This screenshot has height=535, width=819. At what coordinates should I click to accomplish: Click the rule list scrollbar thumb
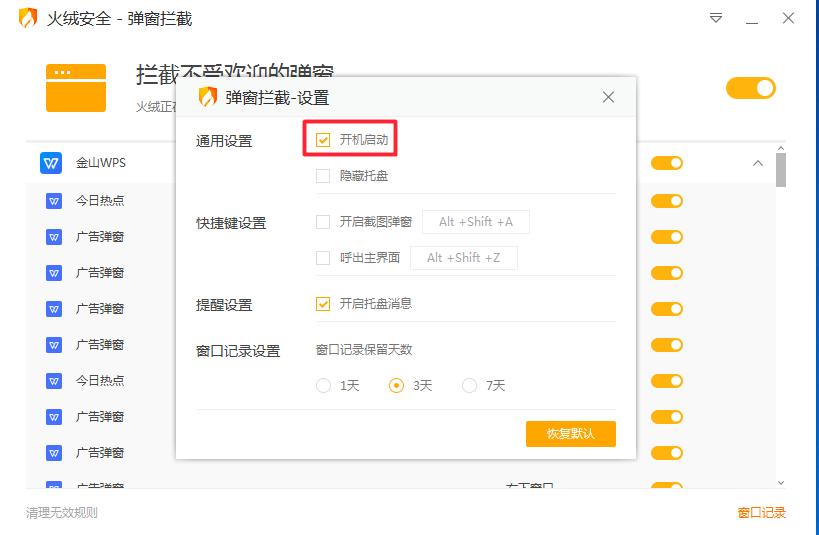[x=781, y=170]
